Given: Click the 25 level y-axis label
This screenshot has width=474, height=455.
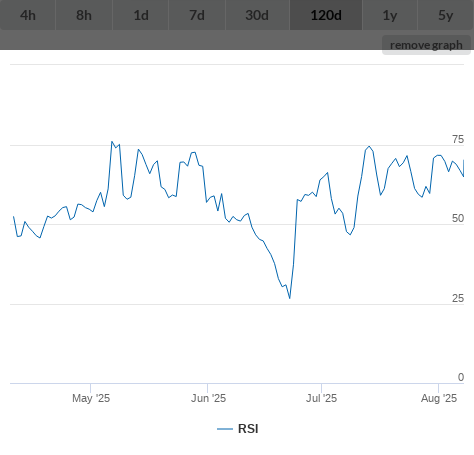Looking at the screenshot, I should (x=458, y=298).
